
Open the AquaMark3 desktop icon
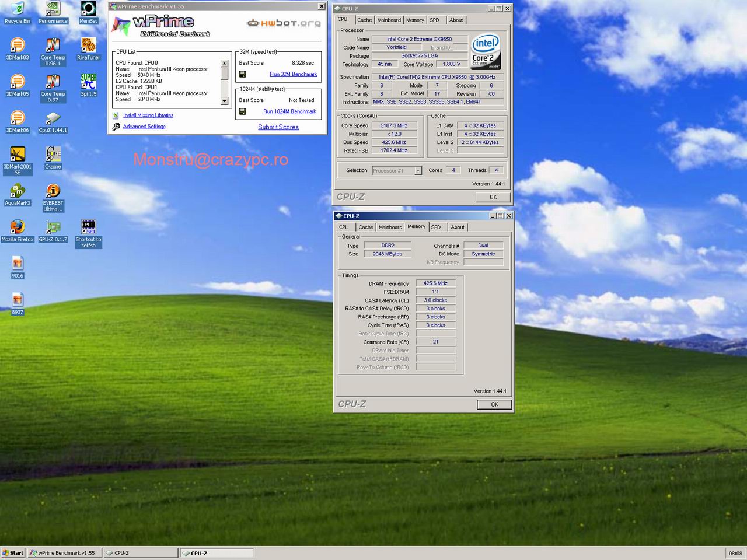[x=18, y=195]
